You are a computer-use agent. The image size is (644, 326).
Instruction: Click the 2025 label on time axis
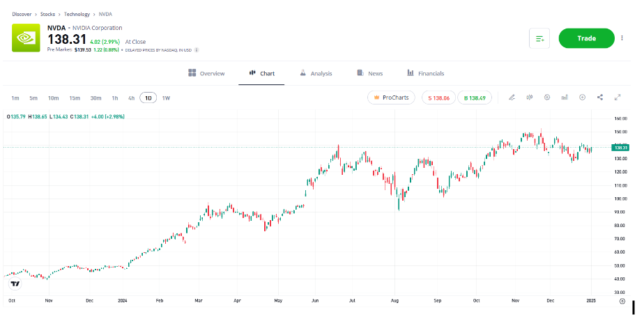[591, 300]
